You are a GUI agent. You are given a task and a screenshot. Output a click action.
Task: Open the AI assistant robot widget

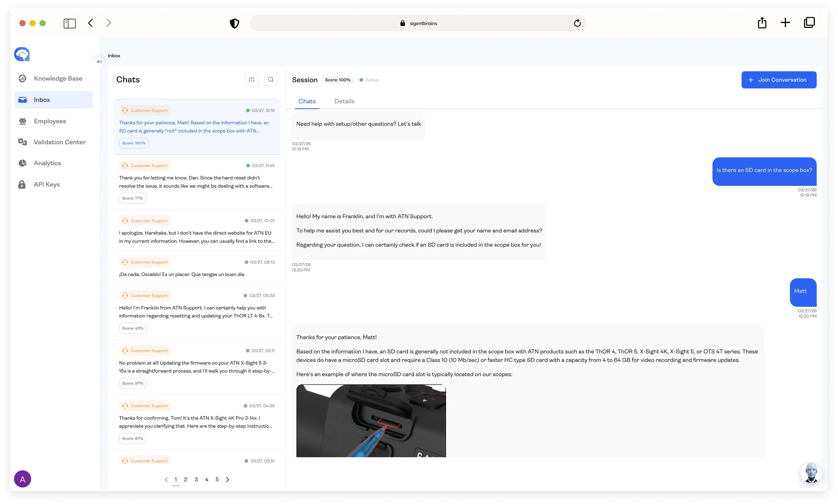click(811, 473)
